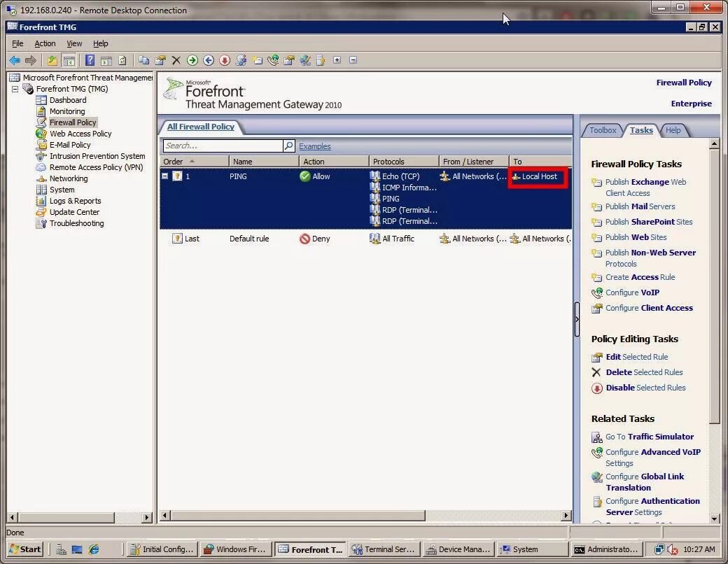Click the gray Forward arrow in toolbar
Screen dimensions: 728x564
pyautogui.click(x=31, y=60)
